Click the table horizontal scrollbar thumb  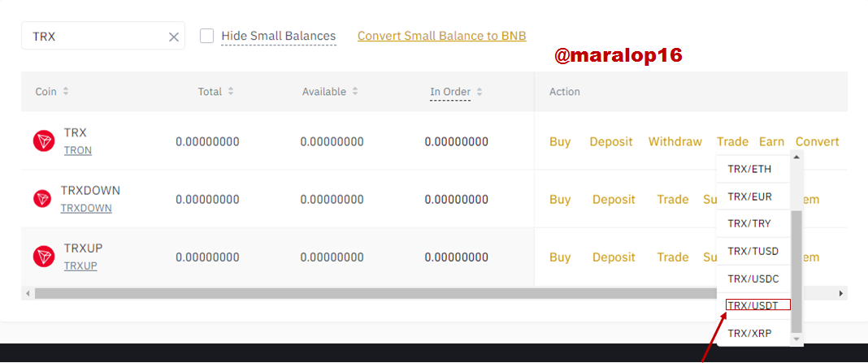point(376,292)
